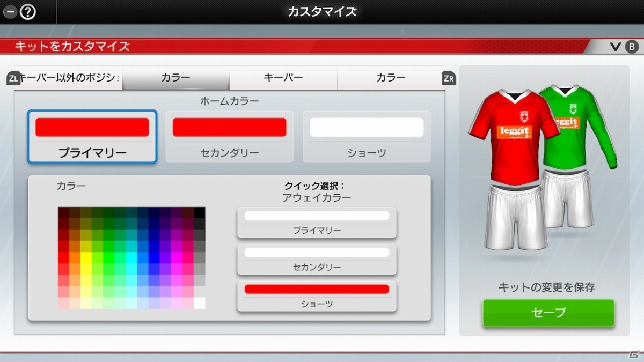Image resolution: width=644 pixels, height=362 pixels.
Task: Select the ショーツ home color box
Action: 367,137
